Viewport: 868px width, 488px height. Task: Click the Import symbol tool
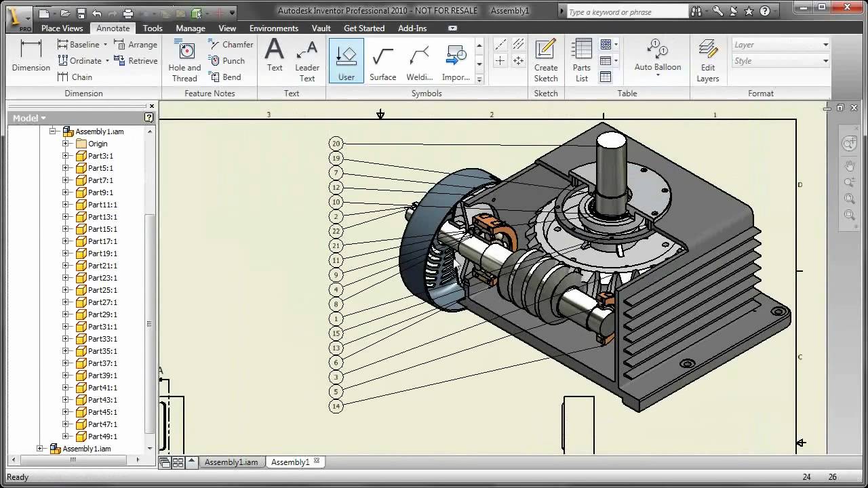coord(456,61)
